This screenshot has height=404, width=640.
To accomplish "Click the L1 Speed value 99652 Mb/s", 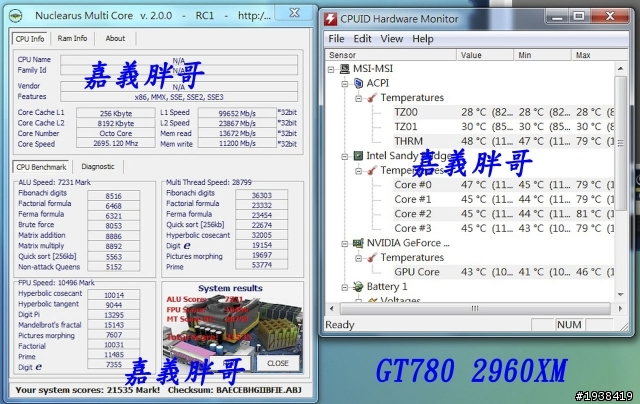I will click(x=237, y=113).
